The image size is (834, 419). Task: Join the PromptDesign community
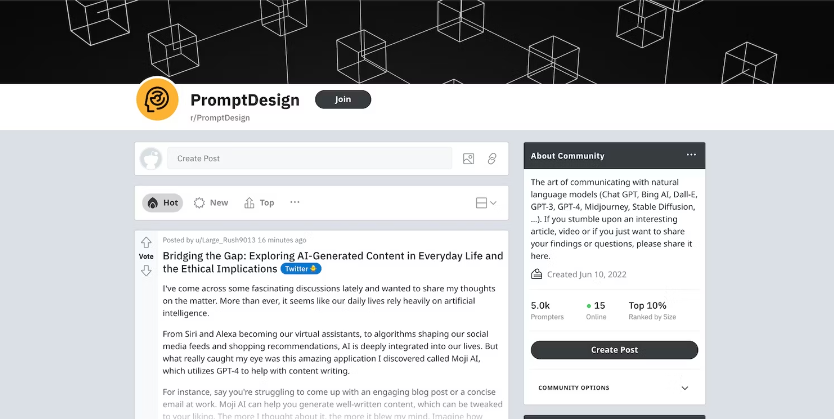pyautogui.click(x=343, y=99)
